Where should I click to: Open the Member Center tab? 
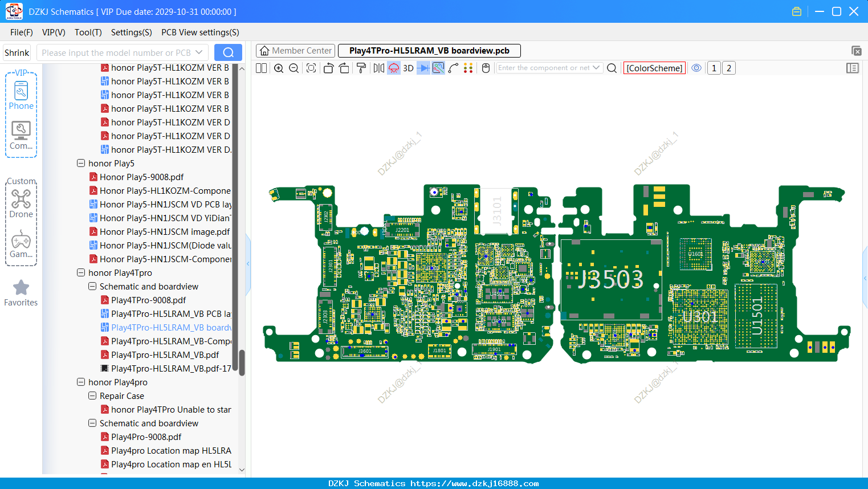coord(295,51)
